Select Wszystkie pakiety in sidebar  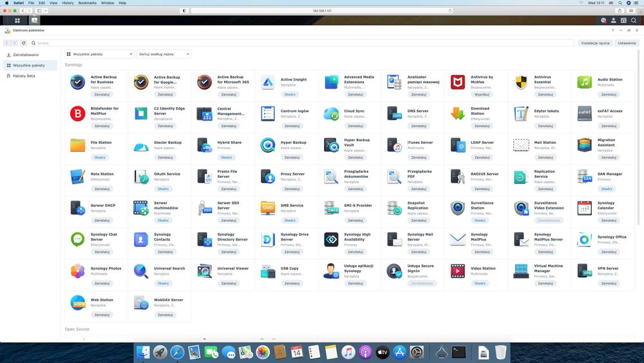(30, 65)
